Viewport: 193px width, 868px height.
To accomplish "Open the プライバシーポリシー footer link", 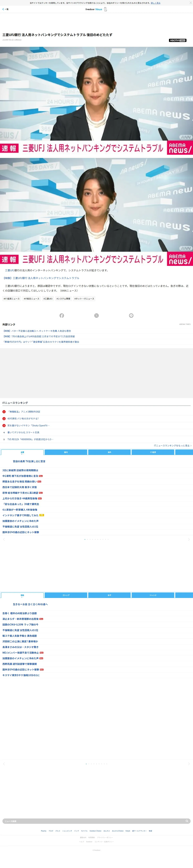I will coord(105,838).
